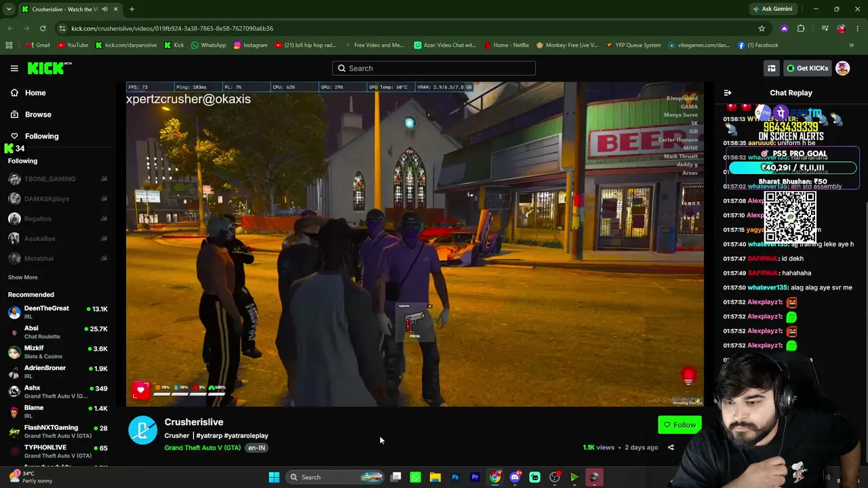Open the Gmail bookmark

coord(38,45)
